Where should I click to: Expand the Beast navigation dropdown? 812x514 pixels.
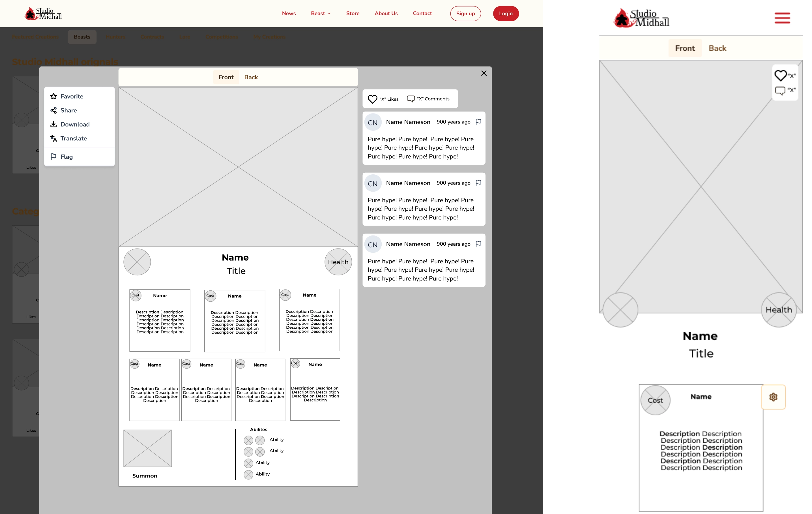point(320,14)
